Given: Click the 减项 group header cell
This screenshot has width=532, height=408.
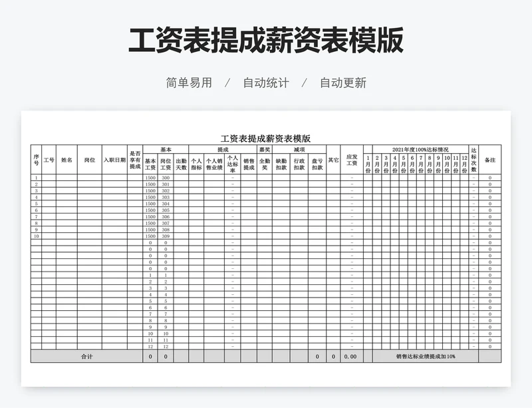Looking at the screenshot, I should 299,150.
